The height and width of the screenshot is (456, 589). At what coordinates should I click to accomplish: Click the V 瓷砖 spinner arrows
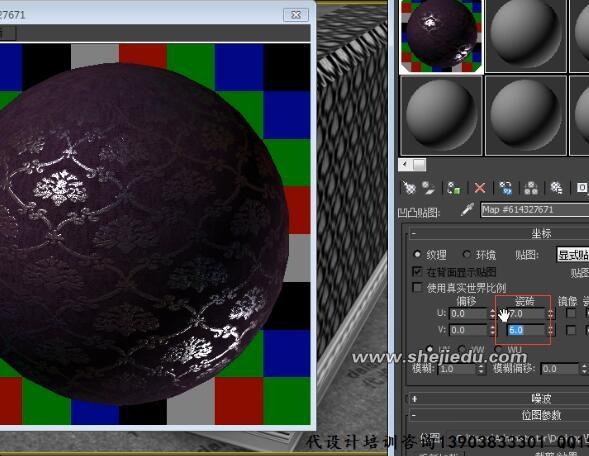[x=550, y=330]
